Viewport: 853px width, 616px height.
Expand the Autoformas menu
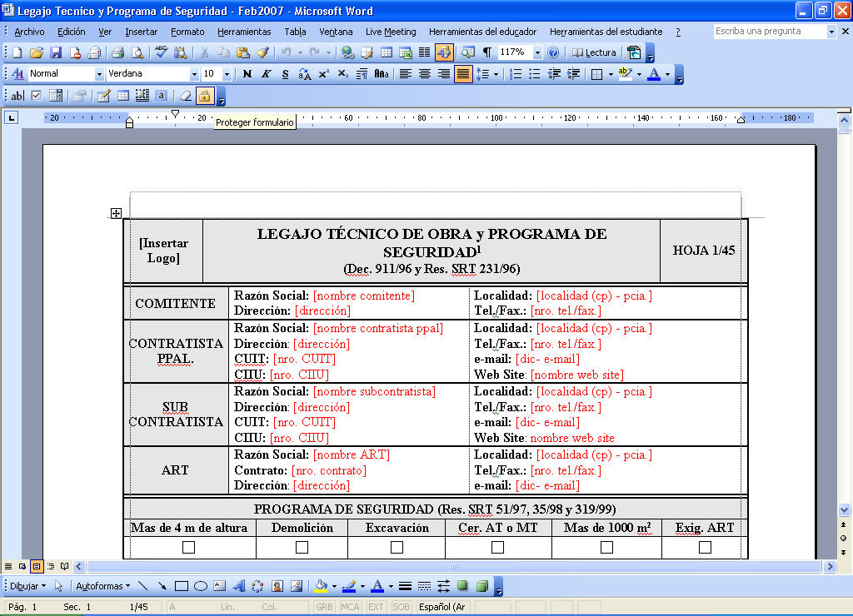click(102, 586)
